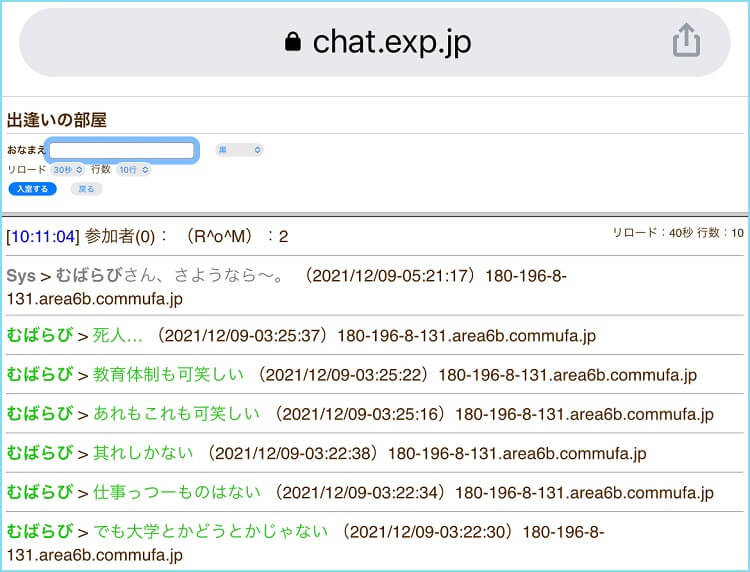Click the 2021/12/09-03:25:22 timestamp
Image resolution: width=750 pixels, height=572 pixels.
[x=342, y=375]
